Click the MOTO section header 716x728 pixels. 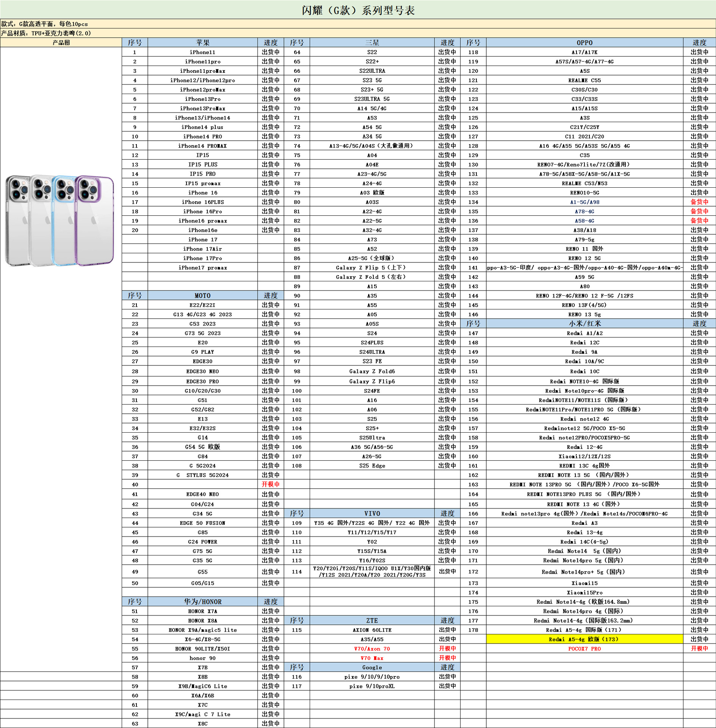[x=203, y=295]
